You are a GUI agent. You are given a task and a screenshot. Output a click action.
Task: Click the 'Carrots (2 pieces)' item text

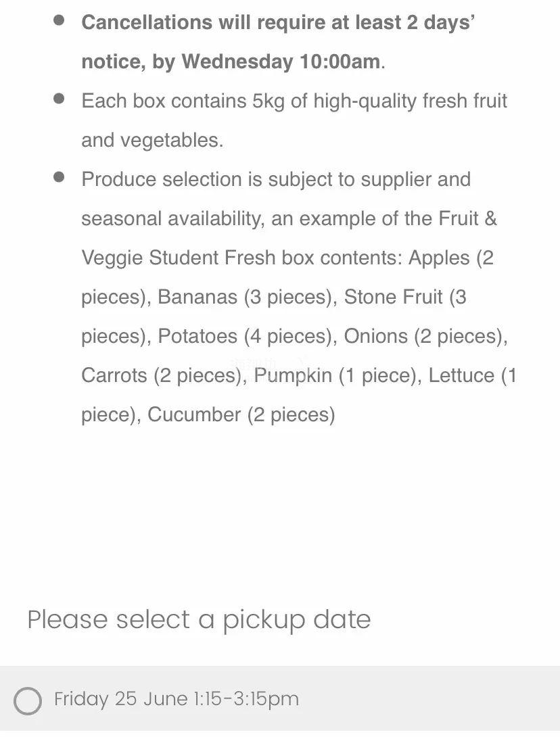162,376
